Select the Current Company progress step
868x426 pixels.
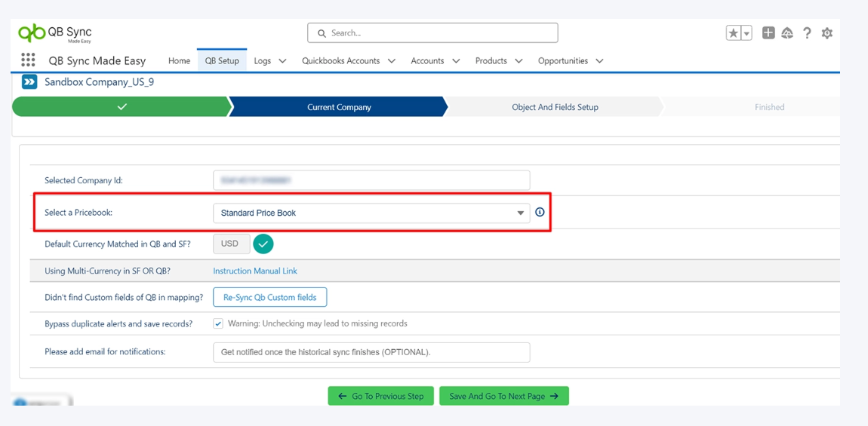(x=339, y=107)
